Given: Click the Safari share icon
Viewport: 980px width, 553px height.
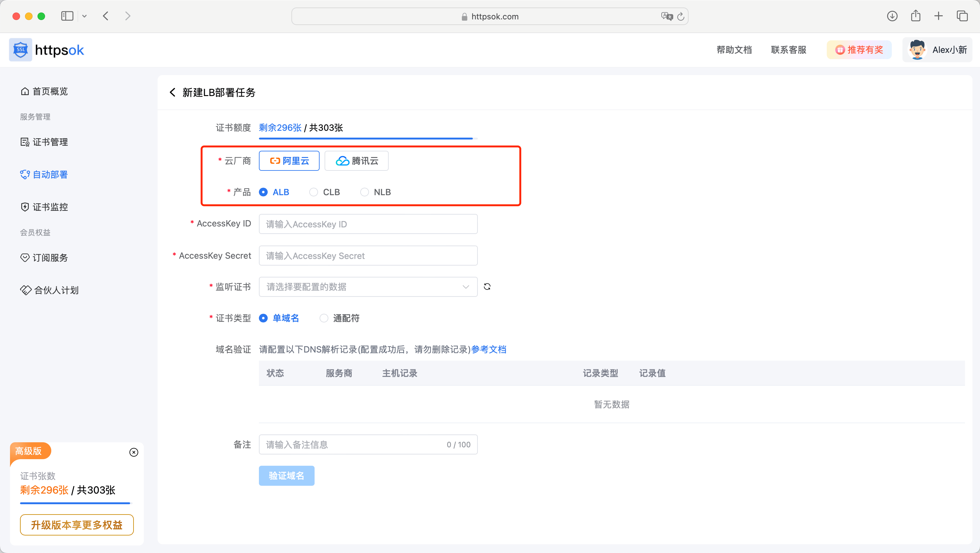Looking at the screenshot, I should click(915, 16).
